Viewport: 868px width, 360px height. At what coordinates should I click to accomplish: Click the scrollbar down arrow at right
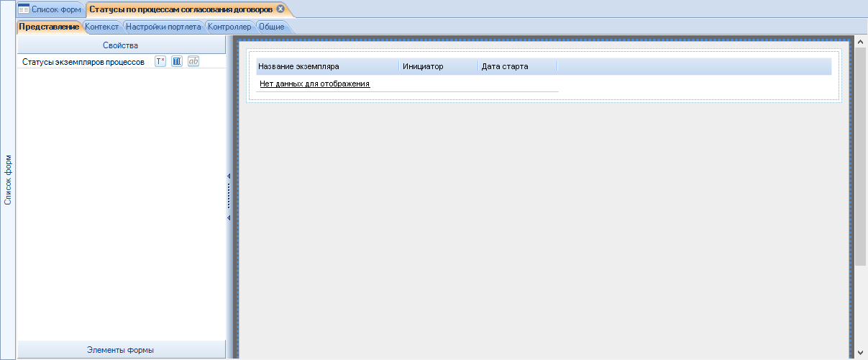tap(861, 352)
